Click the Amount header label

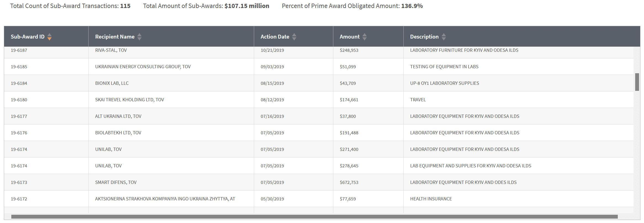[350, 37]
